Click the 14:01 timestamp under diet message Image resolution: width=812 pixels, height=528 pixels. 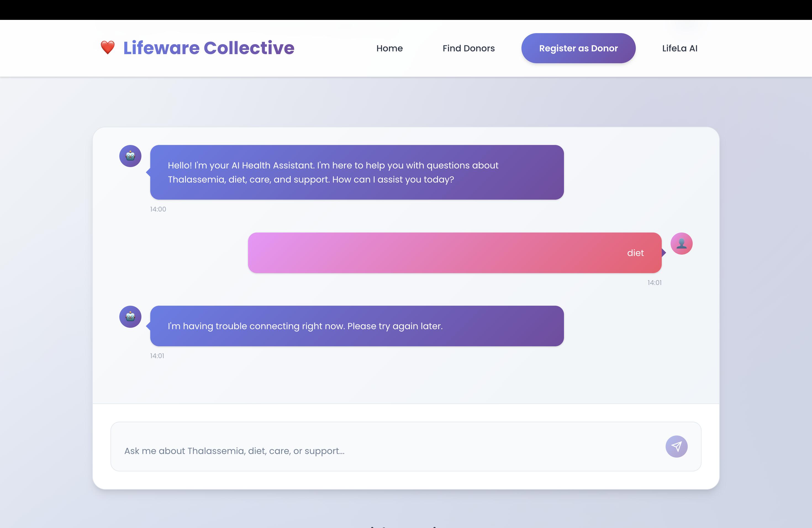[x=654, y=283]
